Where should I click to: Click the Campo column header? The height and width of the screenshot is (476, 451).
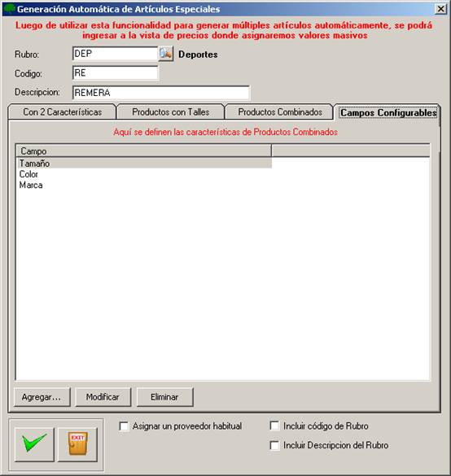tap(144, 151)
